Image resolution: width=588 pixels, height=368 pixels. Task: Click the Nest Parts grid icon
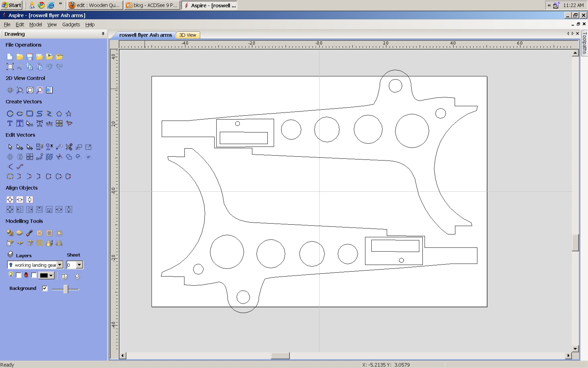click(59, 123)
